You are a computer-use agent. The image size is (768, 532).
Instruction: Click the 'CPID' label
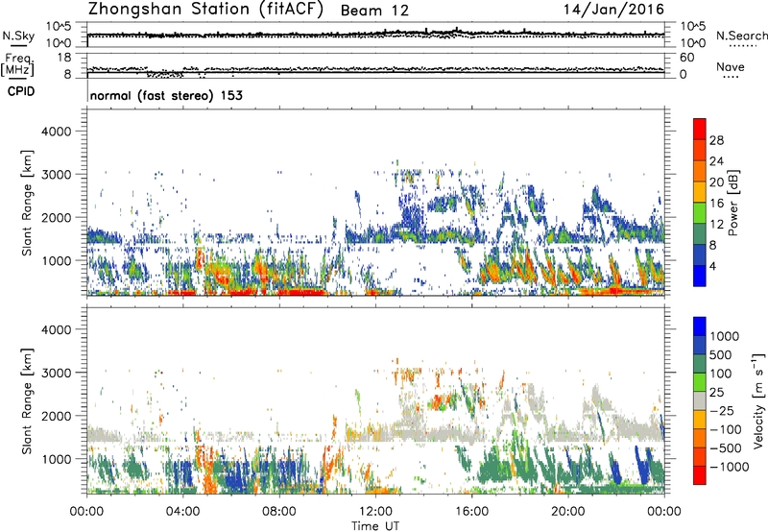click(21, 91)
